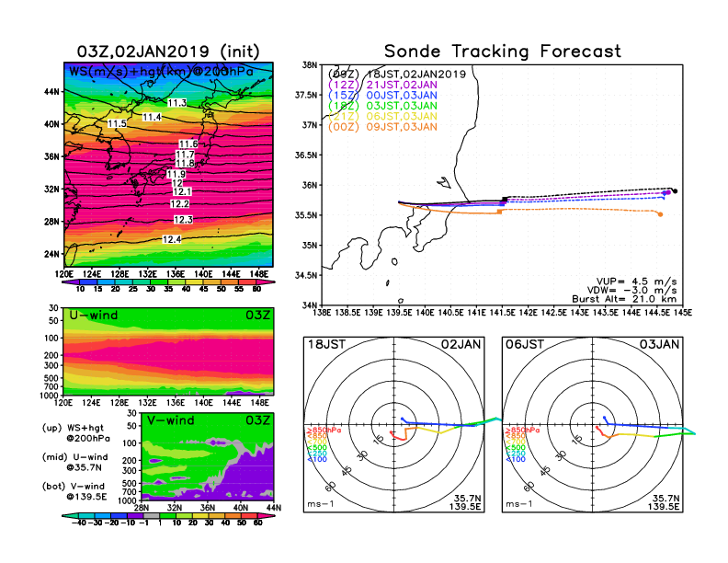Select the orange square burst marker on the 00Z track

(x=499, y=212)
